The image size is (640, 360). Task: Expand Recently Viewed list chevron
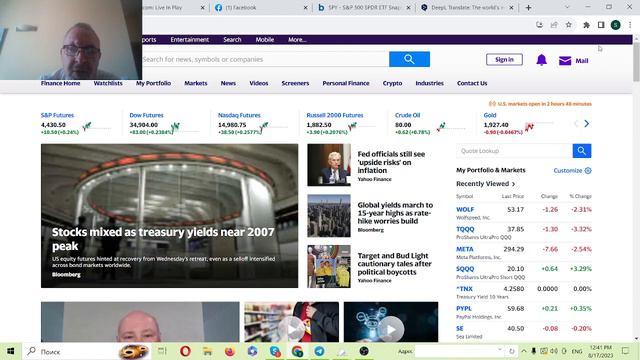pyautogui.click(x=513, y=184)
